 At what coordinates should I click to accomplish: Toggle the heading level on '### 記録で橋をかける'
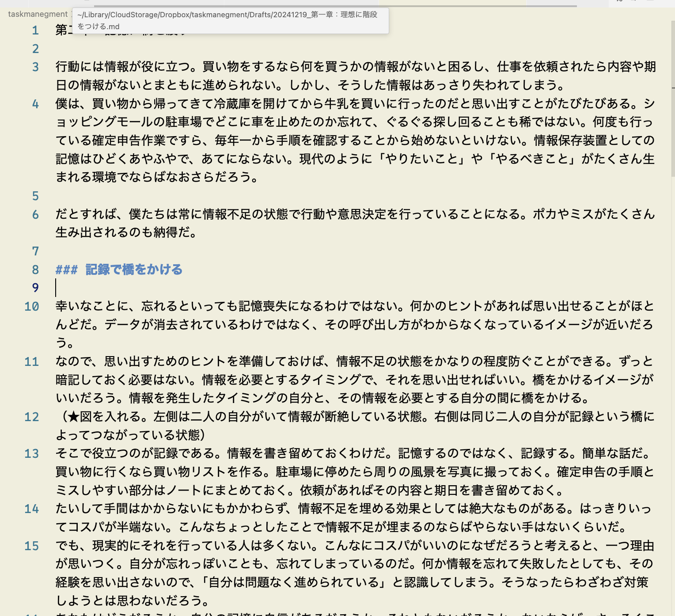[x=67, y=270]
